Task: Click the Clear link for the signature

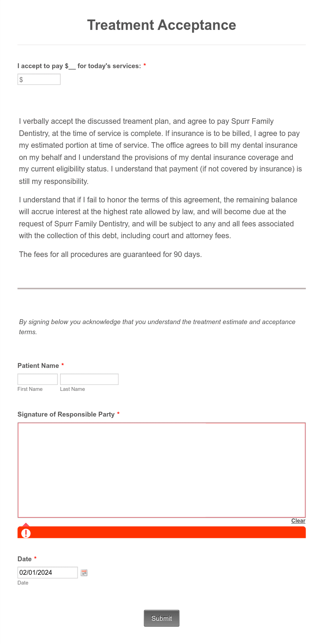Action: 298,521
